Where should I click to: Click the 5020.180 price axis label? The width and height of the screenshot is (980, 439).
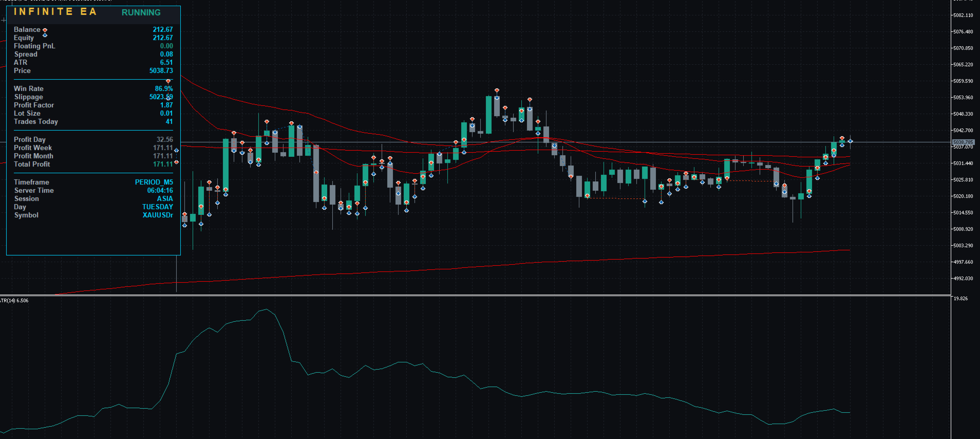click(963, 196)
